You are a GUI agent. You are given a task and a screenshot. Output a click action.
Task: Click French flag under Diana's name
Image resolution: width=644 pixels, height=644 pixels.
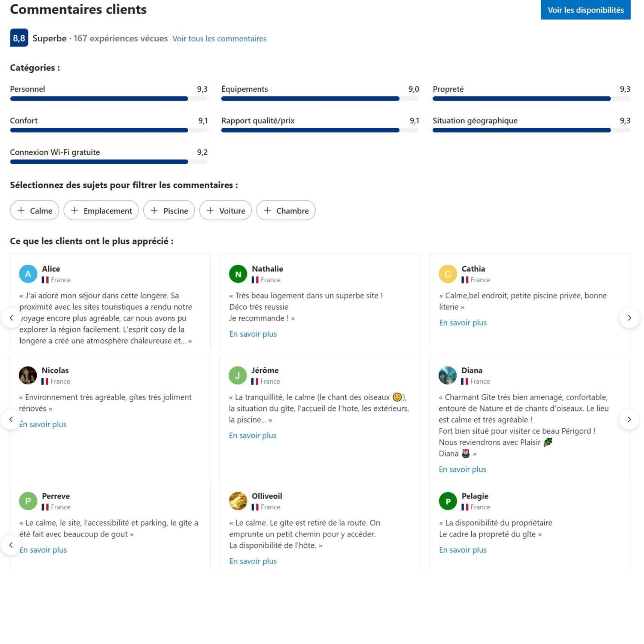pyautogui.click(x=465, y=381)
